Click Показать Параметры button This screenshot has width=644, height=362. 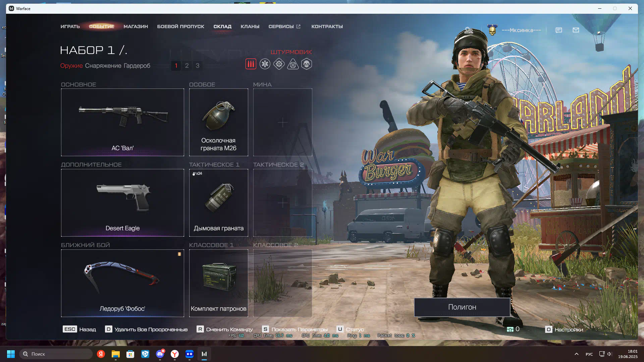click(295, 329)
